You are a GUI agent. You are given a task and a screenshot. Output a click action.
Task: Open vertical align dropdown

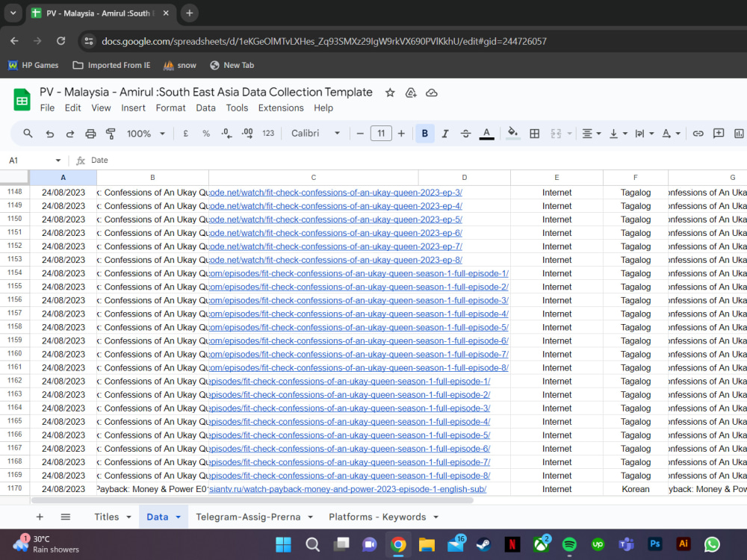coord(618,134)
